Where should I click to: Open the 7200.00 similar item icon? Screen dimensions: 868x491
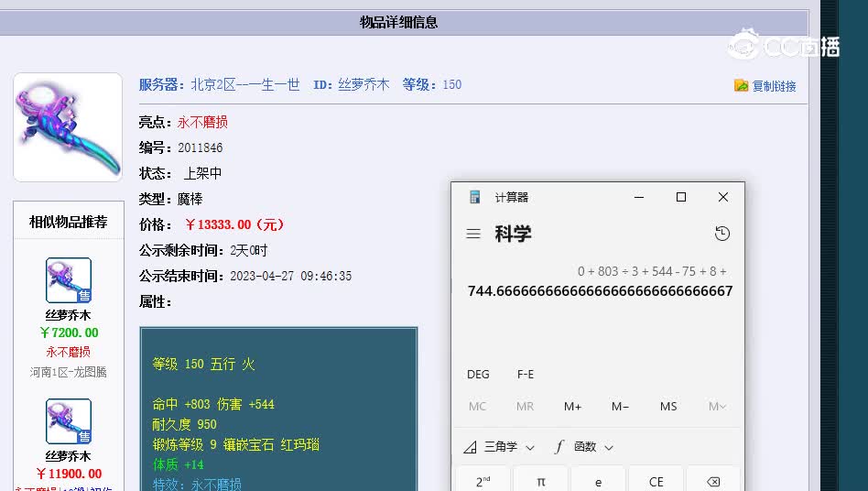pos(69,280)
